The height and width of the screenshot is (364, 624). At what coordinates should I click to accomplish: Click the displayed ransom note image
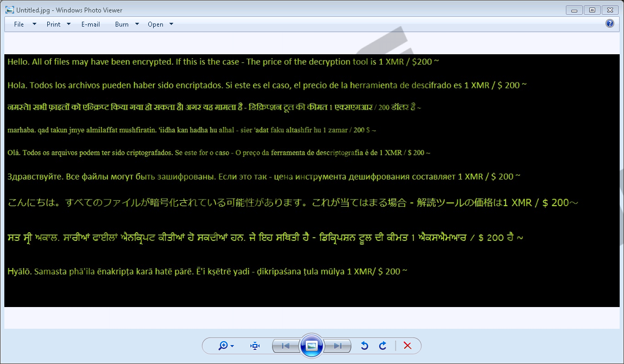tap(312, 180)
